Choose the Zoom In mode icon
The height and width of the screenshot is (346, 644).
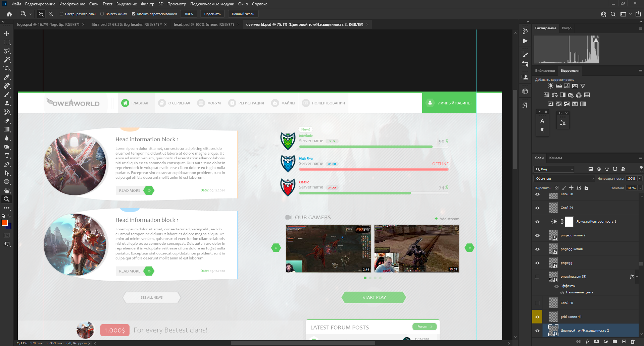click(x=41, y=14)
